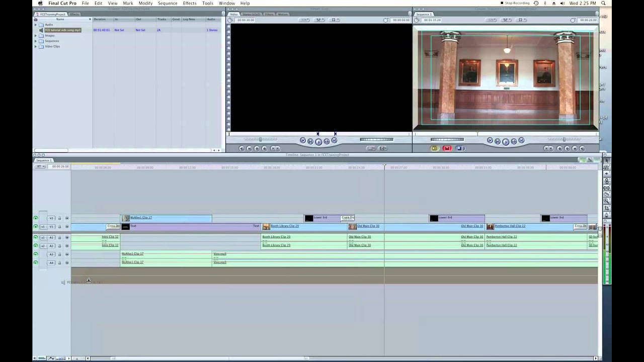
Task: Click the Viewer mark clip button
Action: (249, 148)
